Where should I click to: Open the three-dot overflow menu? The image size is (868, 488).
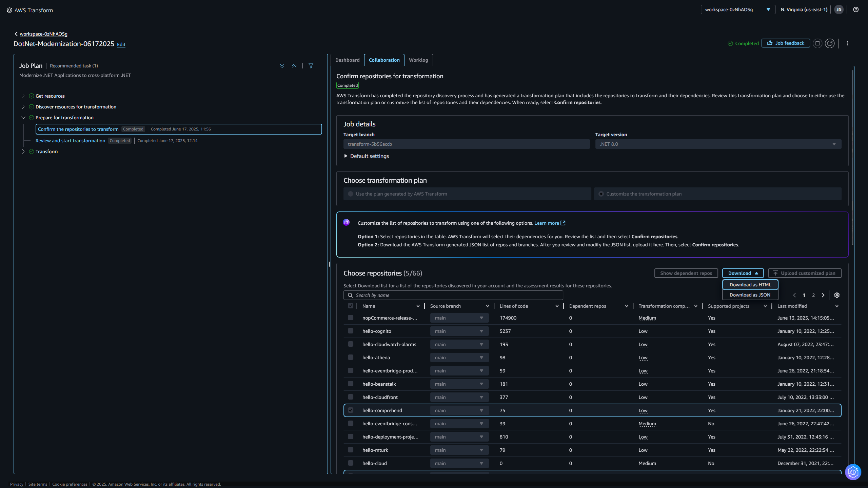pyautogui.click(x=847, y=43)
